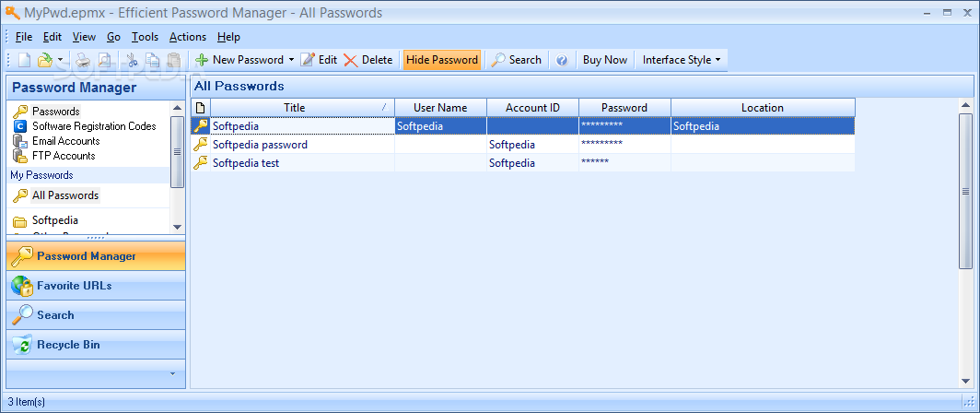Screen dimensions: 980x413
Task: Open the File menu
Action: pos(24,37)
